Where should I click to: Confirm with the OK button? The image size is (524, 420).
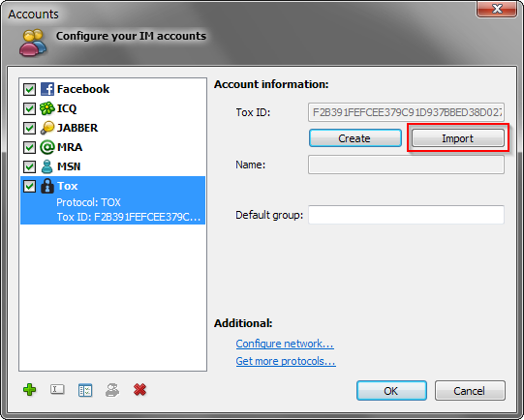tap(391, 391)
